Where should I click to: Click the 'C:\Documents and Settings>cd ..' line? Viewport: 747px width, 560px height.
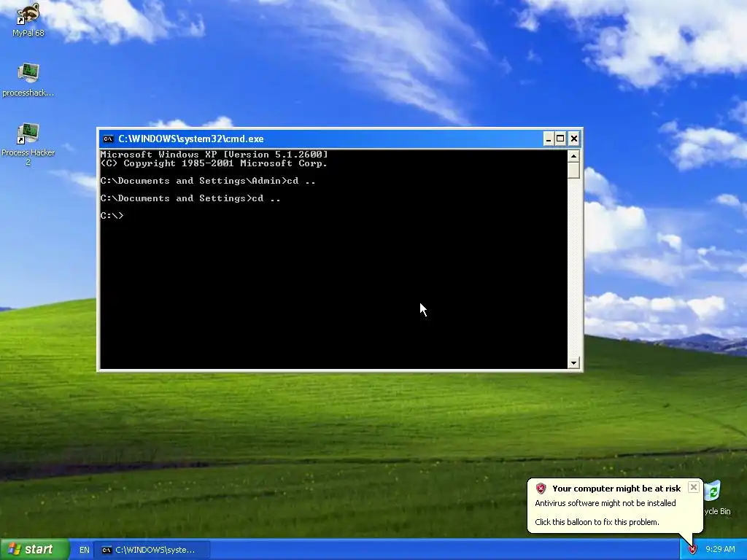click(190, 198)
